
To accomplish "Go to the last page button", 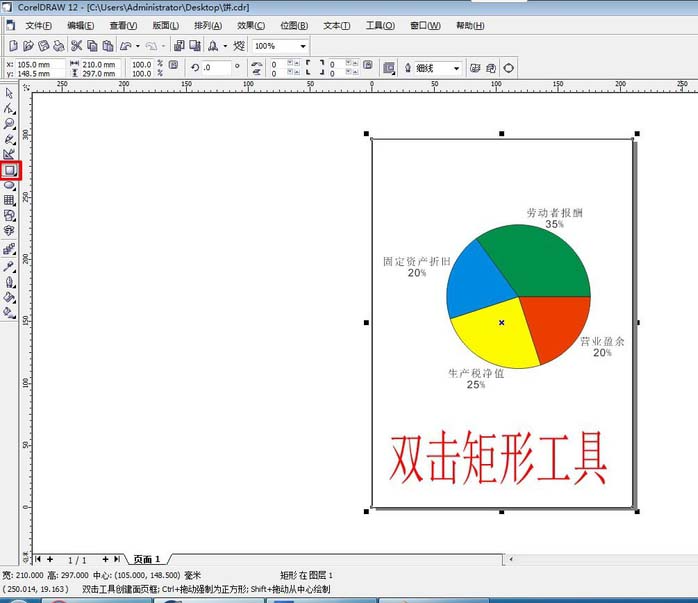I will [x=117, y=559].
